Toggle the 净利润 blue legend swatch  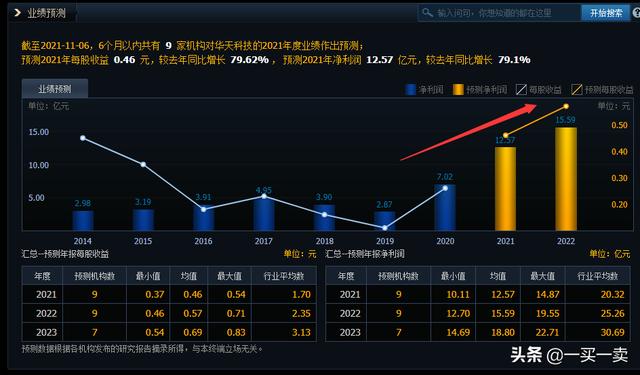click(x=411, y=89)
